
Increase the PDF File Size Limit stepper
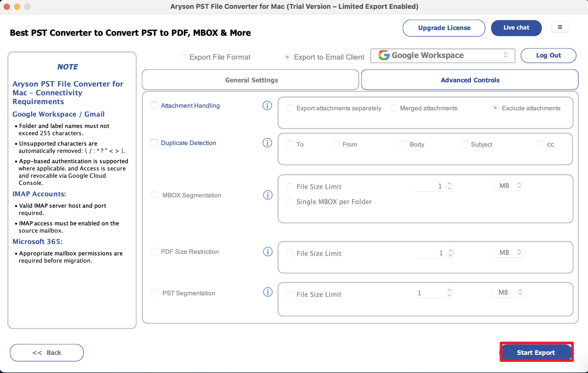[451, 250]
